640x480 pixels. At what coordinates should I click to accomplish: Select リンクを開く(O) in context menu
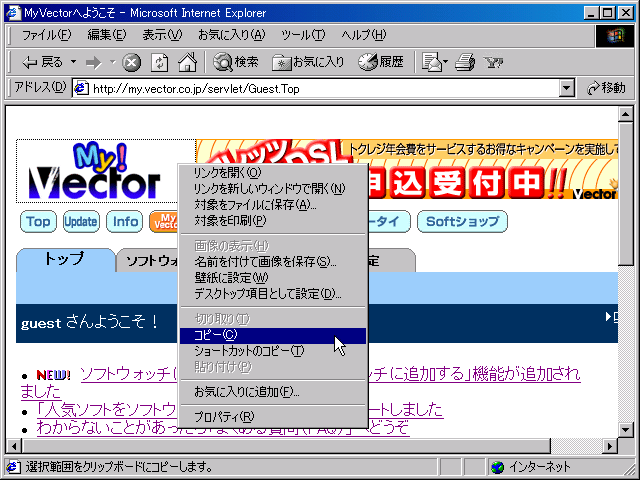273,173
